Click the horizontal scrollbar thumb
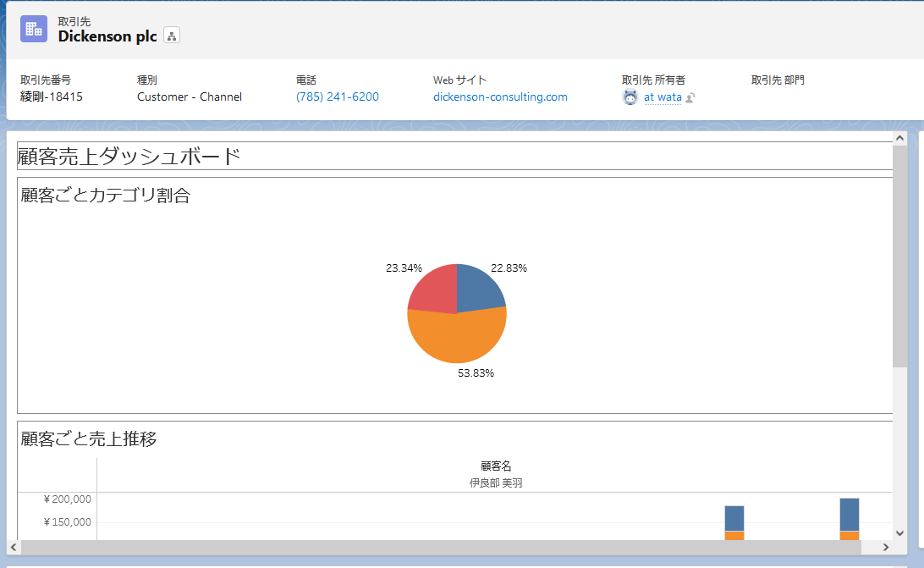 [x=441, y=548]
